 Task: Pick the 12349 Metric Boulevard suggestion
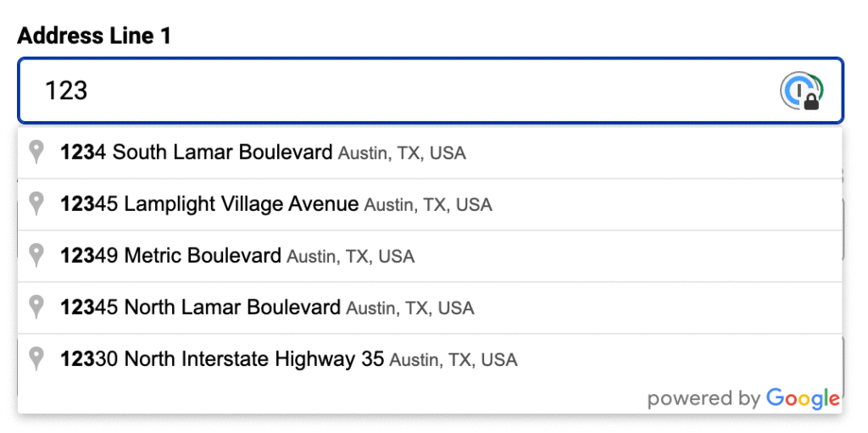click(x=430, y=256)
